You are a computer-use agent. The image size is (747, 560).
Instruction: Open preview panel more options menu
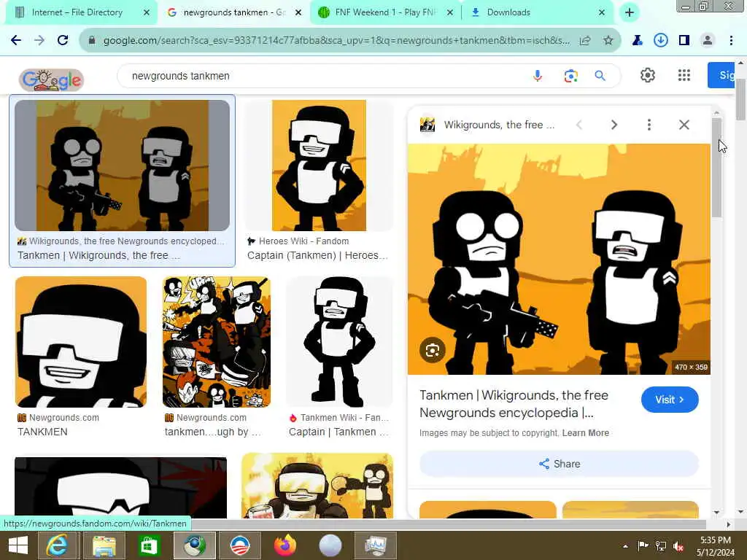(649, 125)
